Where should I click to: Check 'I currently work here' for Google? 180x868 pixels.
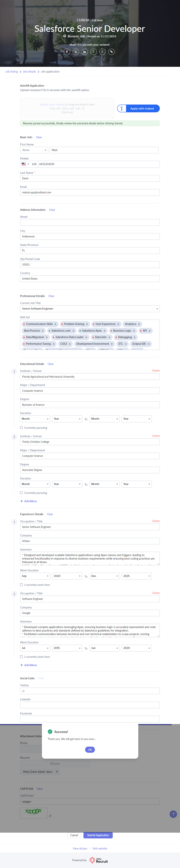[x=22, y=657]
